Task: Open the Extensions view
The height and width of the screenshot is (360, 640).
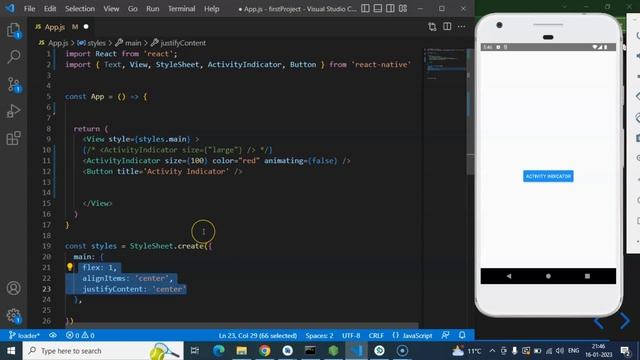Action: [13, 138]
